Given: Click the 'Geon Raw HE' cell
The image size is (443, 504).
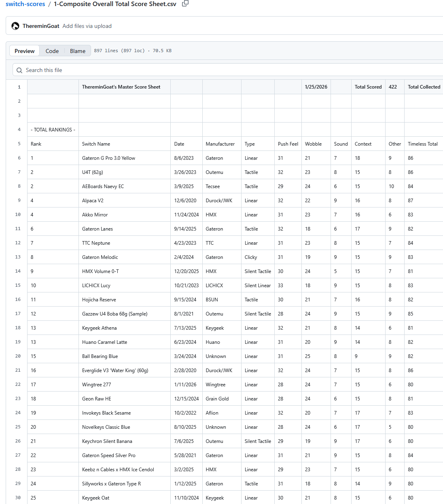Looking at the screenshot, I should [125, 398].
